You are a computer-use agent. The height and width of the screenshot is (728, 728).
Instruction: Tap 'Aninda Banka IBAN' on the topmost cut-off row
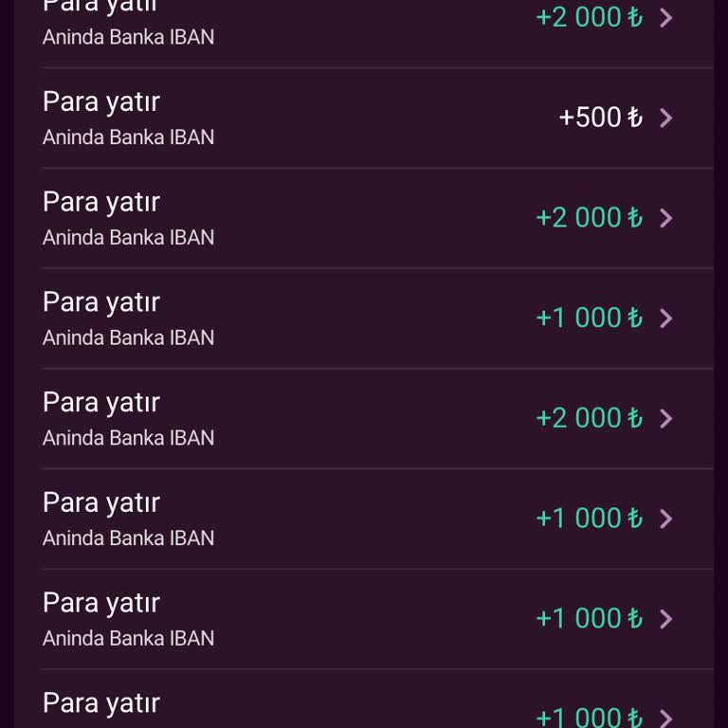point(128,37)
